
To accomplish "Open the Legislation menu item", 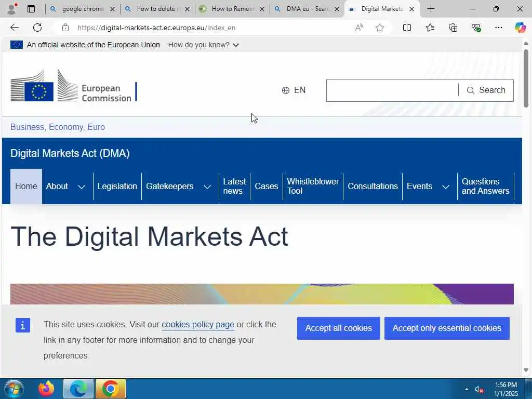I will coord(117,187).
